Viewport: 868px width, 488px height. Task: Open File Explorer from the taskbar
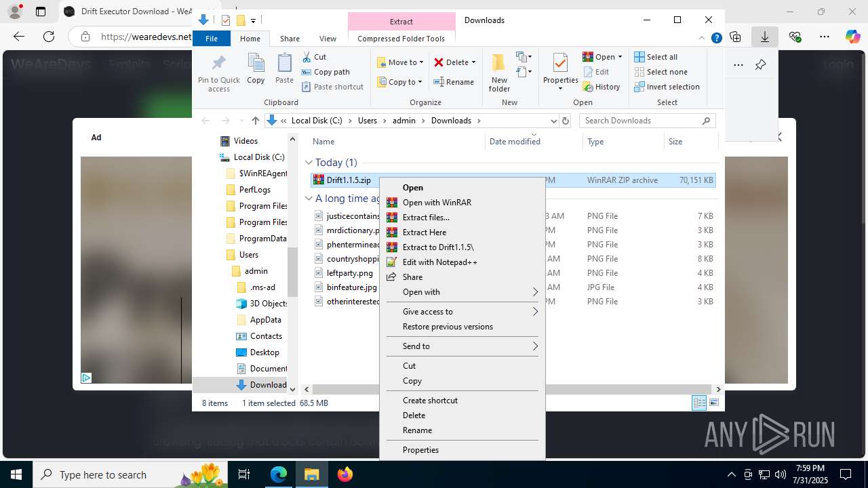(312, 474)
